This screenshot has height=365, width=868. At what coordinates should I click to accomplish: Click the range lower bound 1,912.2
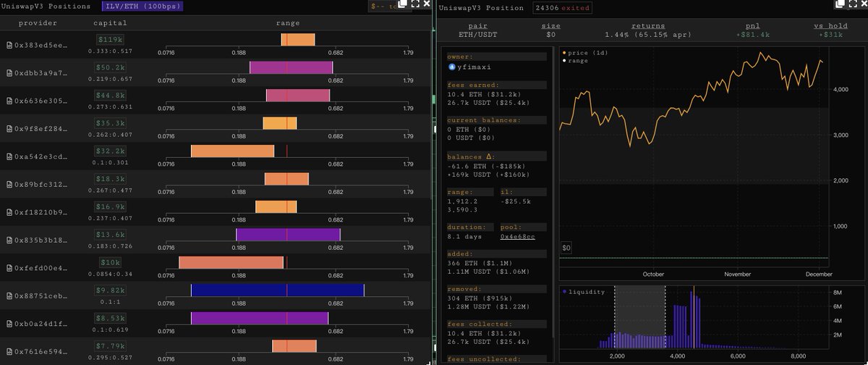[462, 201]
